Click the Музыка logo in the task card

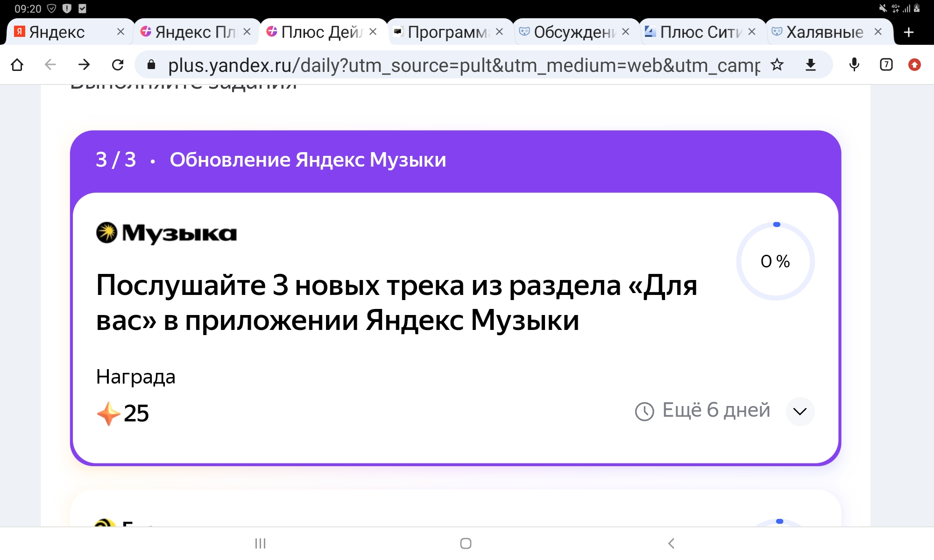[166, 233]
